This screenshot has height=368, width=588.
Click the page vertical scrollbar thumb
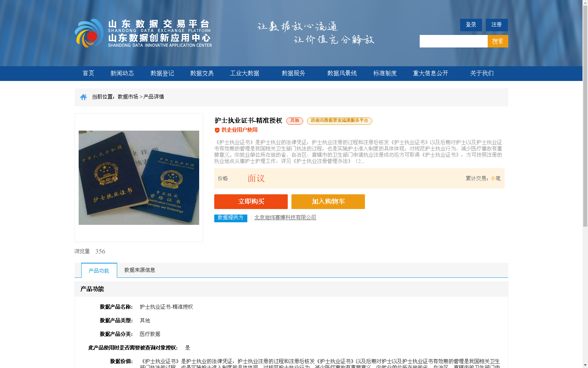point(585,116)
